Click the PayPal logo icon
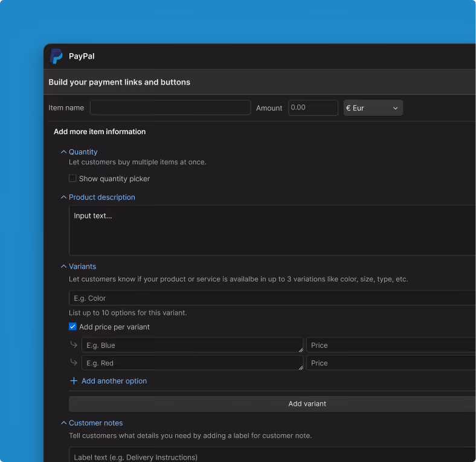The width and height of the screenshot is (476, 462). (56, 56)
